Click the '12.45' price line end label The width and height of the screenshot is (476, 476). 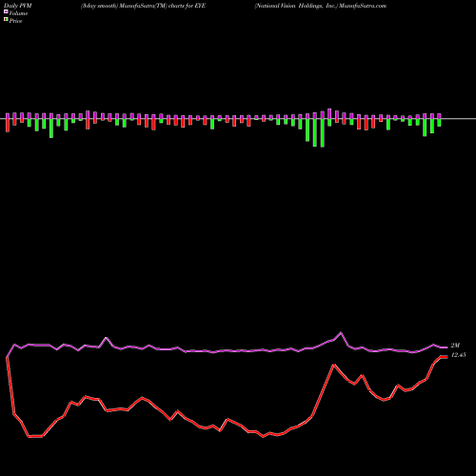[458, 355]
